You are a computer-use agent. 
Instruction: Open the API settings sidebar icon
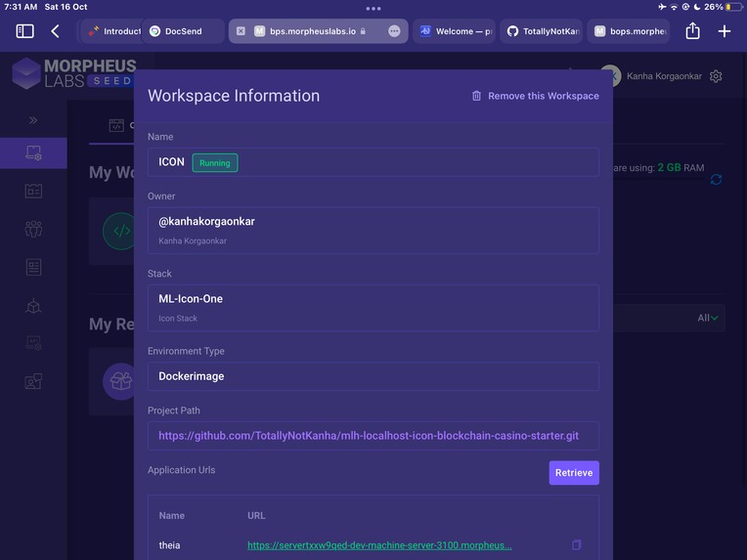pyautogui.click(x=33, y=343)
